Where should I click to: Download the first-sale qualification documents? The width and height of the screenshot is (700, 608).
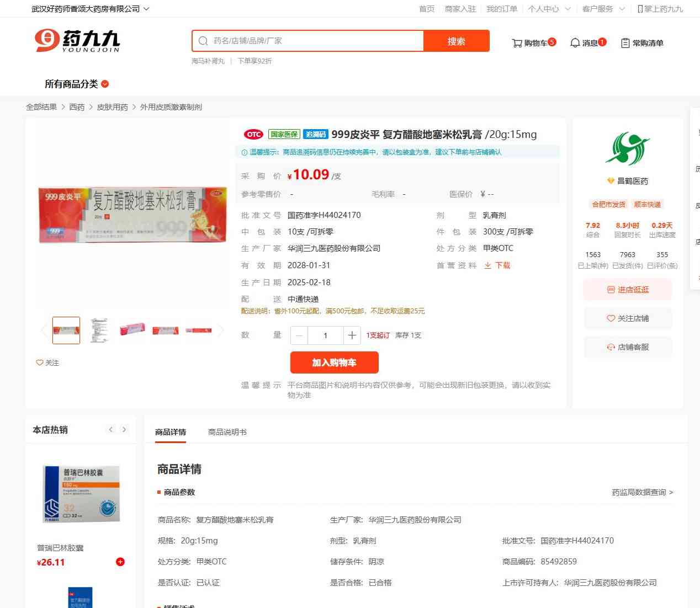pyautogui.click(x=497, y=265)
